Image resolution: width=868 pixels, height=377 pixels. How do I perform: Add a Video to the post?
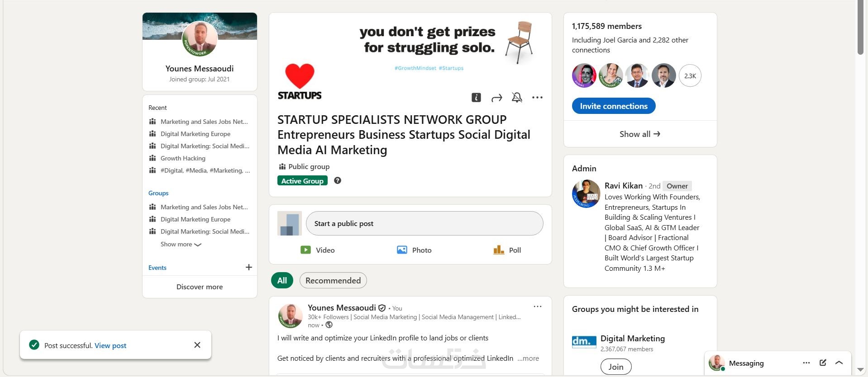point(318,250)
